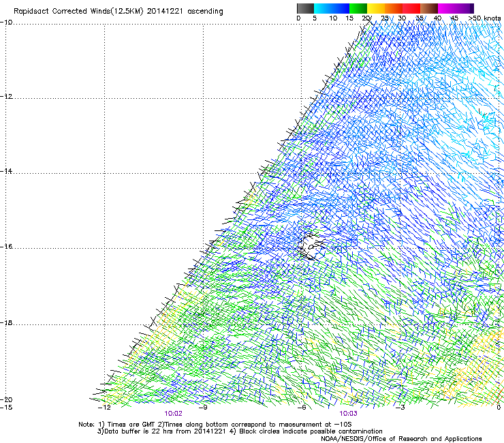Click the -18 latitude axis label
Image resolution: width=504 pixels, height=443 pixels.
6,322
